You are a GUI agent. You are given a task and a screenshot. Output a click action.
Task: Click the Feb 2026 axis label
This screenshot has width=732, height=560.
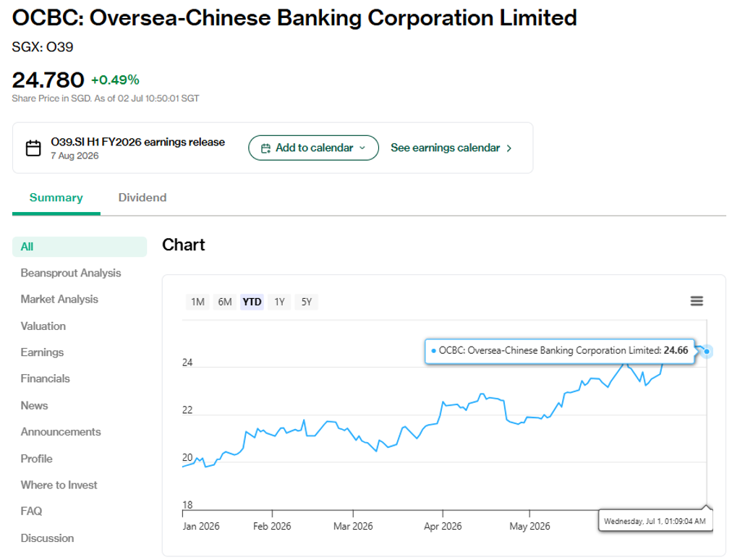(272, 527)
